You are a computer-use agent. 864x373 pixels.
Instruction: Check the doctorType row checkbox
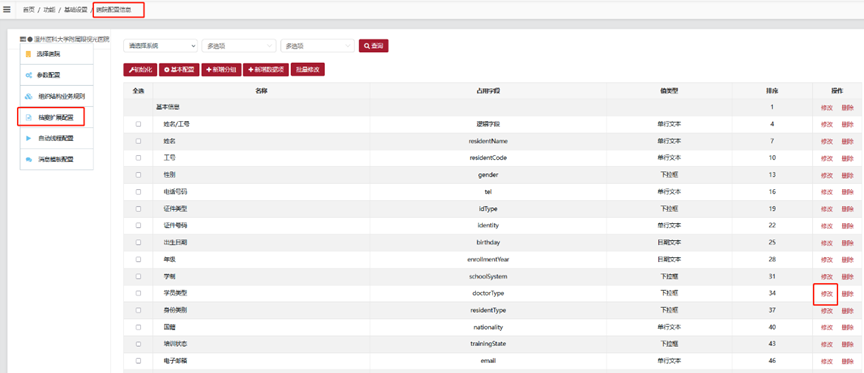(138, 293)
